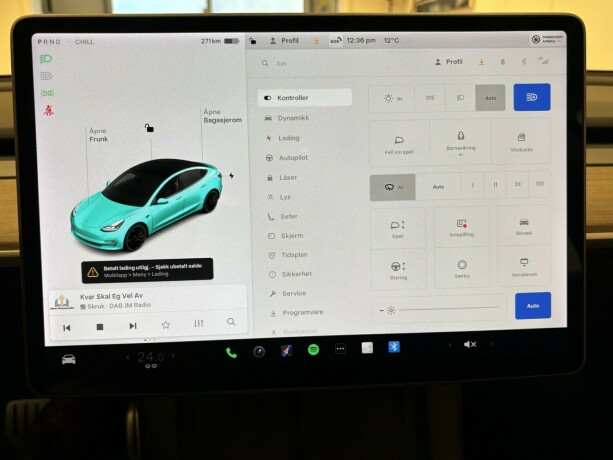Stop the radio playback
Viewport: 613px width, 460px height.
coord(100,327)
